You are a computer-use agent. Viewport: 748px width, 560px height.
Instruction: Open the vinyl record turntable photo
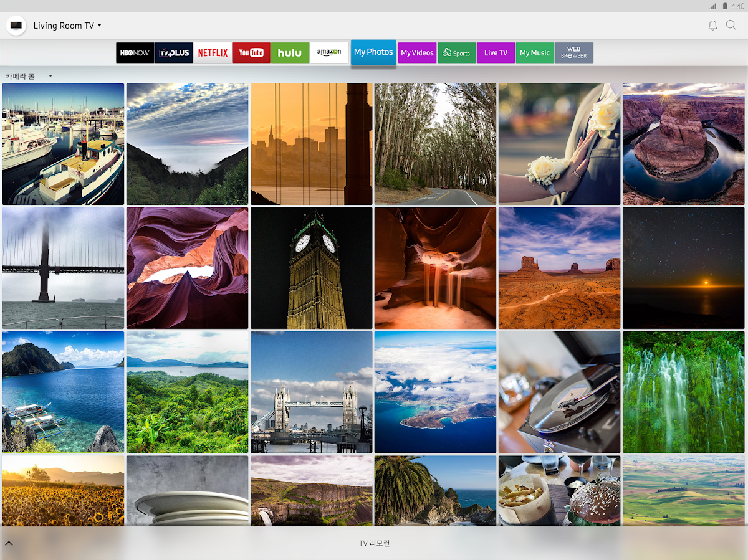559,392
